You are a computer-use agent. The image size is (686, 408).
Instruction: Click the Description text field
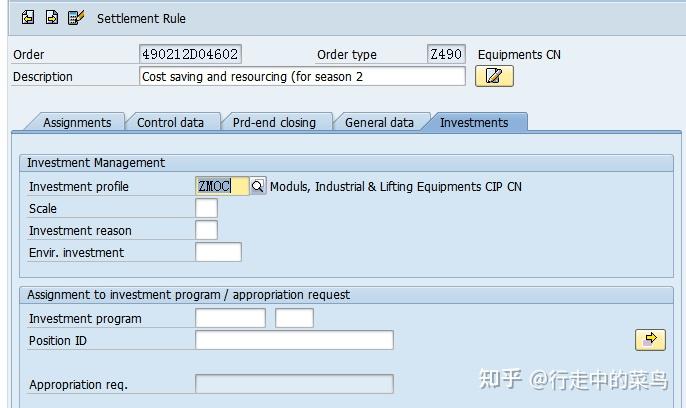tap(302, 76)
